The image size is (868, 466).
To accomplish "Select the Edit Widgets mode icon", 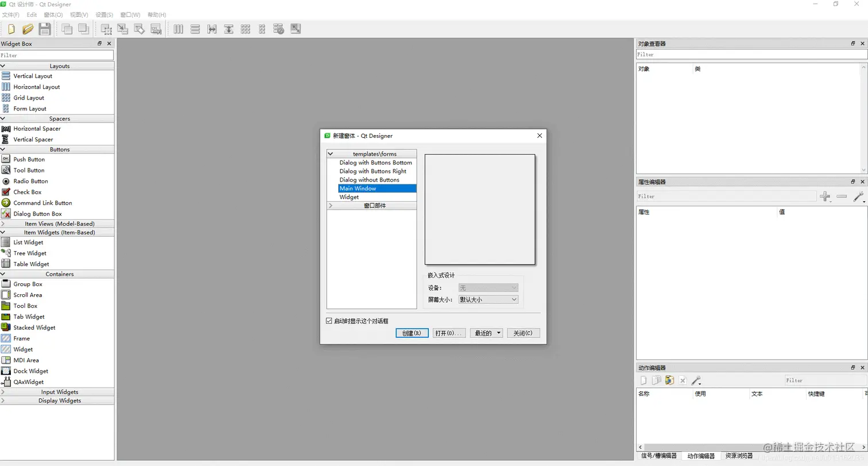I will (x=106, y=29).
